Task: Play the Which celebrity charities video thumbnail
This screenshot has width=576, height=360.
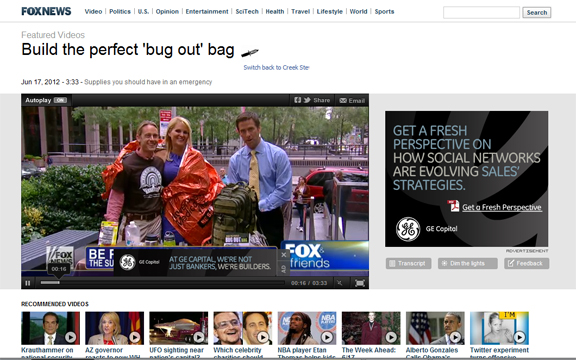Action: [243, 328]
